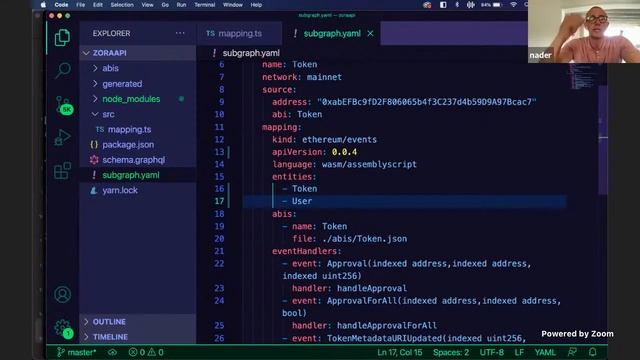Expand the node_modules folder
The width and height of the screenshot is (640, 360).
[x=138, y=99]
